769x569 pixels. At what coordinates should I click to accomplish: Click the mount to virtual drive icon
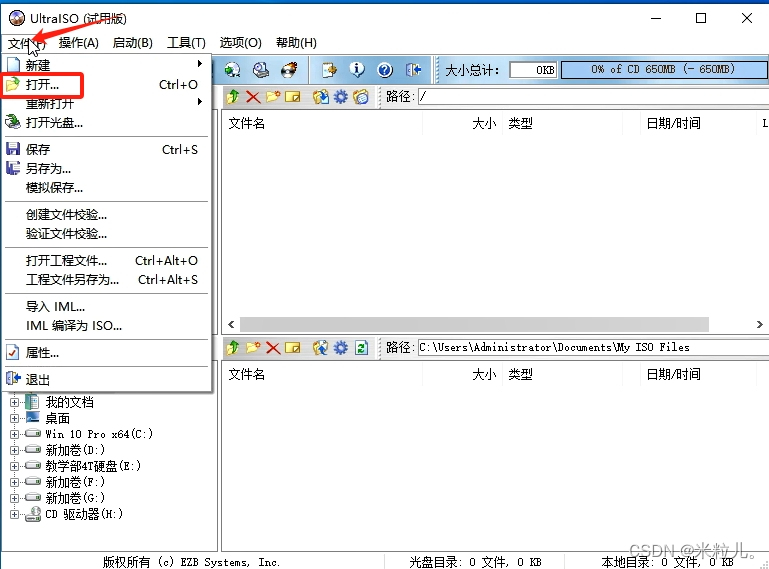pos(261,70)
